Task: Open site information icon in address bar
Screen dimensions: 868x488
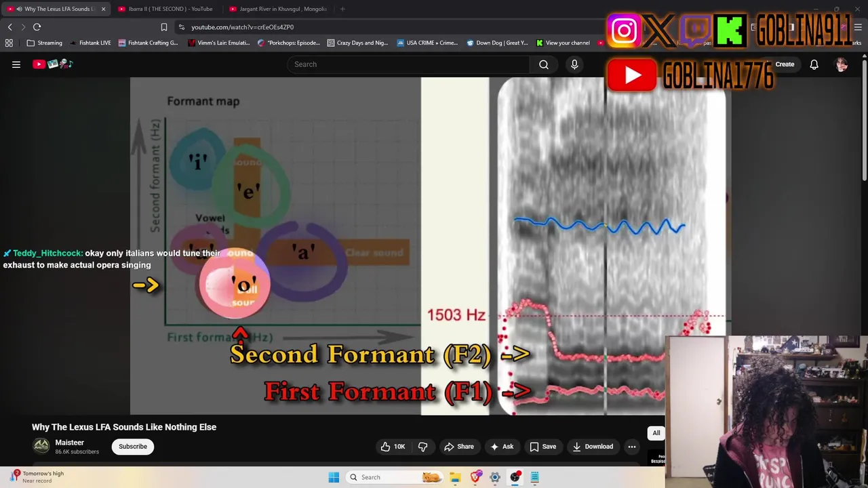Action: point(182,27)
